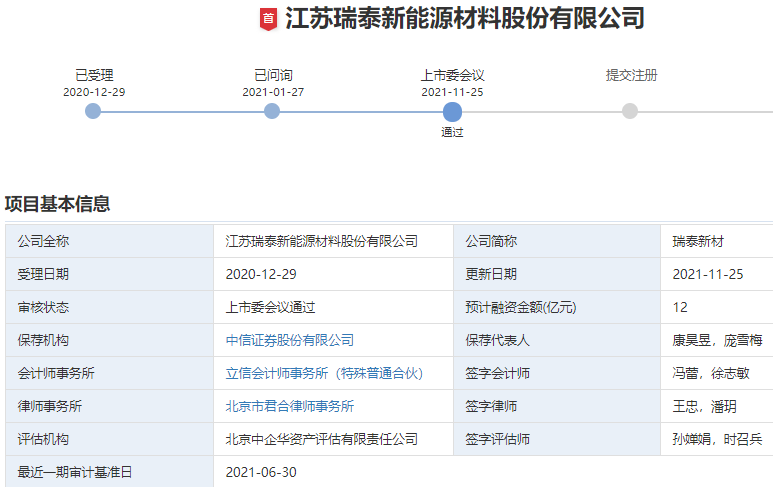
Task: Click the 上市委会议 active timeline node
Action: pos(452,111)
